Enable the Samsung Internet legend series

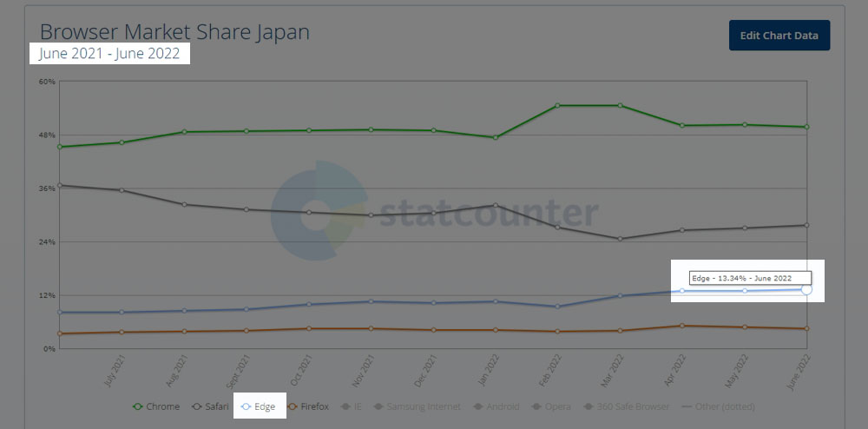pyautogui.click(x=418, y=407)
